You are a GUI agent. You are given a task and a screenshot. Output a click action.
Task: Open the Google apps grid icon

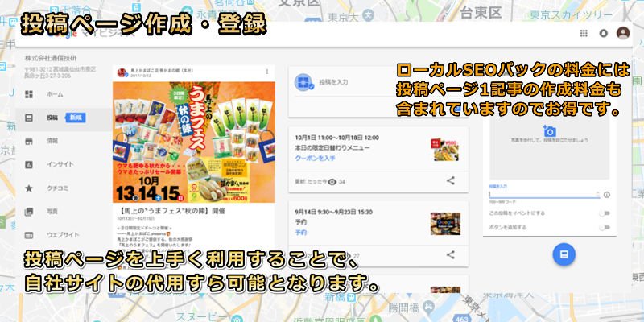click(583, 33)
